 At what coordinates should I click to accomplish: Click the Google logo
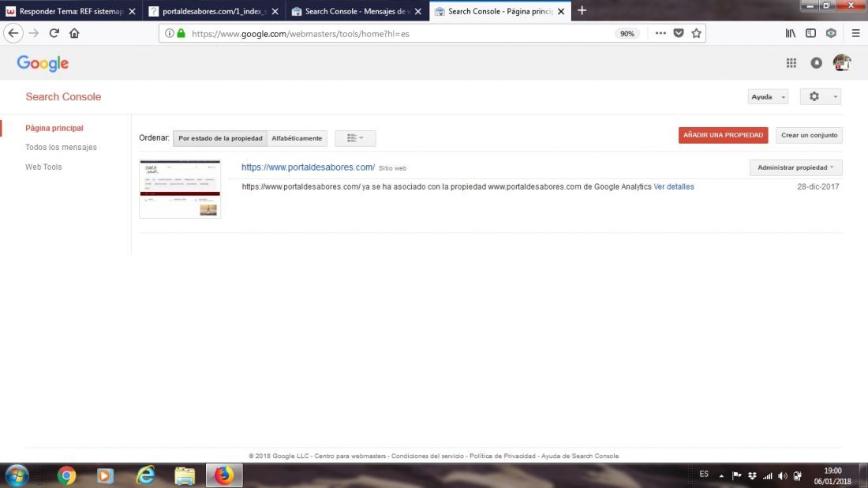click(x=43, y=63)
